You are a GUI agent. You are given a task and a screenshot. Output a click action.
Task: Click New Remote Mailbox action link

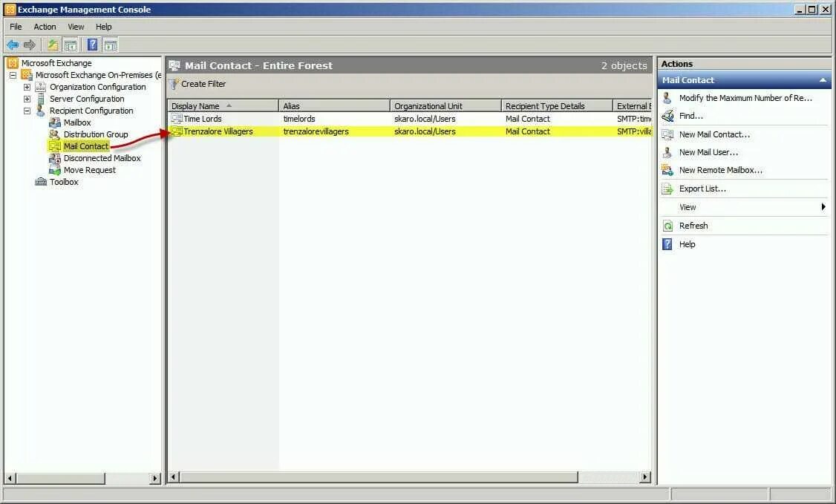click(x=721, y=170)
